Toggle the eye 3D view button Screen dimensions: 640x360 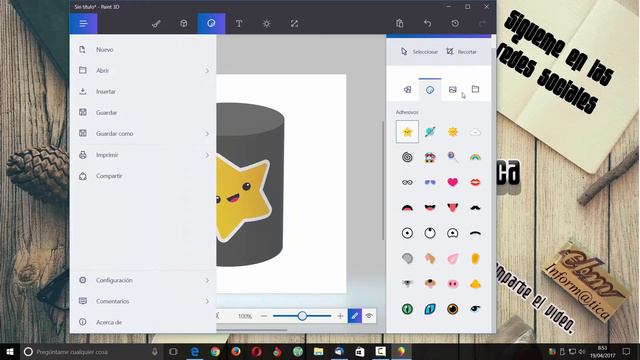point(369,316)
